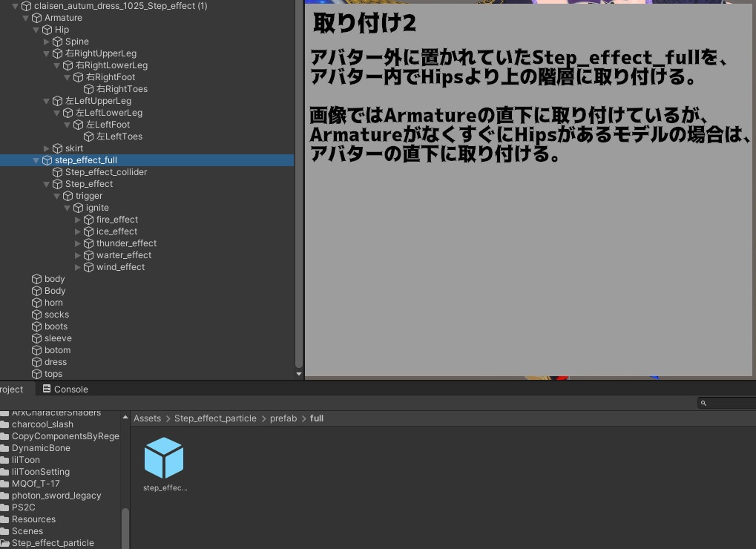Select the Step_effect_particle folder icon
The image size is (756, 549).
[x=7, y=543]
